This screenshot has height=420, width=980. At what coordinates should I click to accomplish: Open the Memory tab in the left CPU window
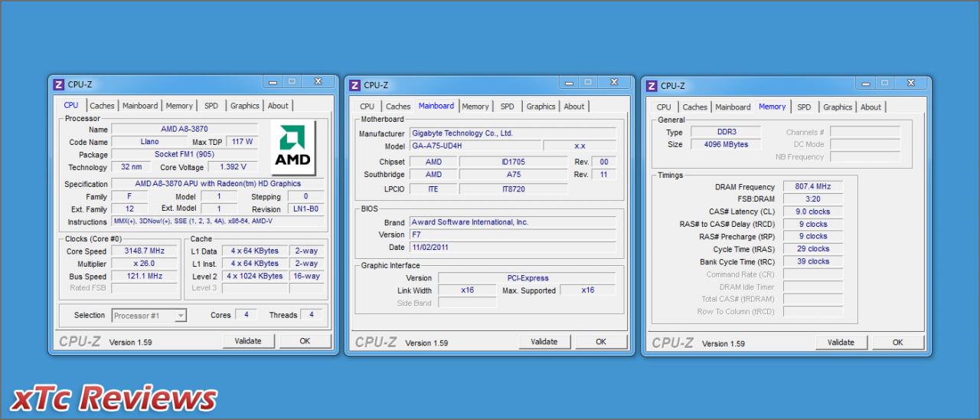179,106
